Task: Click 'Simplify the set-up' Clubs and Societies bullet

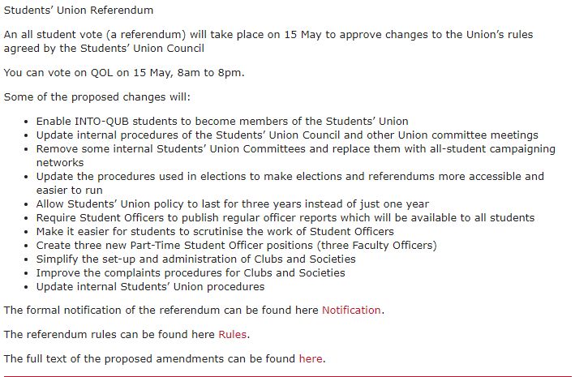Action: coord(195,259)
